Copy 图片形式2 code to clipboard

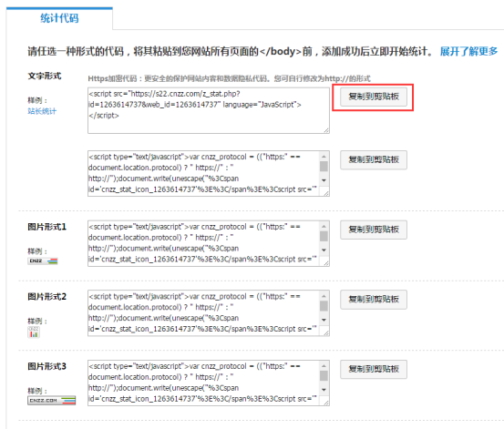point(374,300)
